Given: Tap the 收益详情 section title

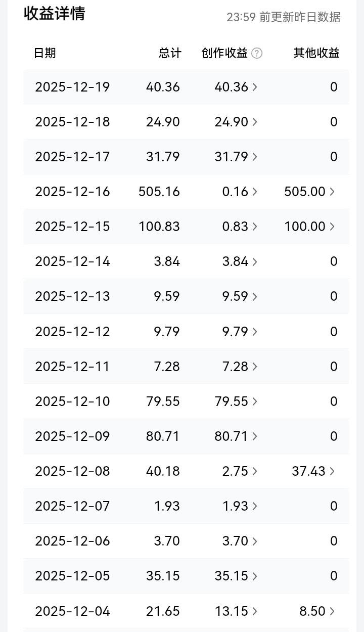Looking at the screenshot, I should pyautogui.click(x=55, y=14).
